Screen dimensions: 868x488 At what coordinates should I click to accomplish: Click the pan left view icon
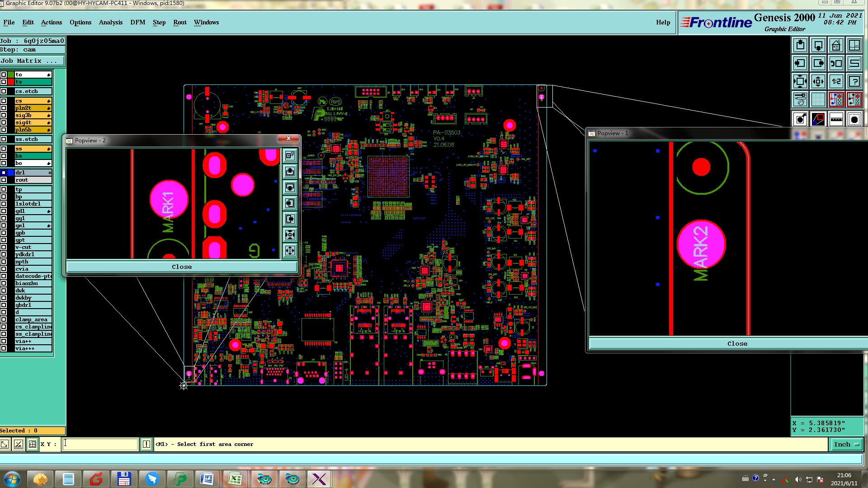(x=800, y=63)
